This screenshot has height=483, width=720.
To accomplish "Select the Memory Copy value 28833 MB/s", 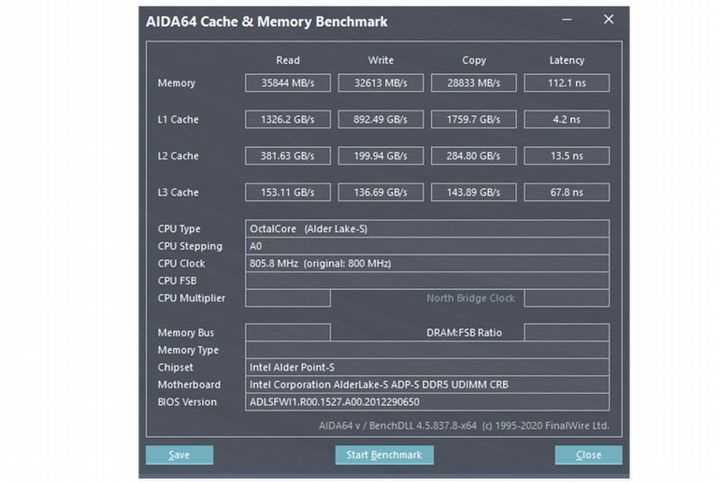I will (473, 83).
